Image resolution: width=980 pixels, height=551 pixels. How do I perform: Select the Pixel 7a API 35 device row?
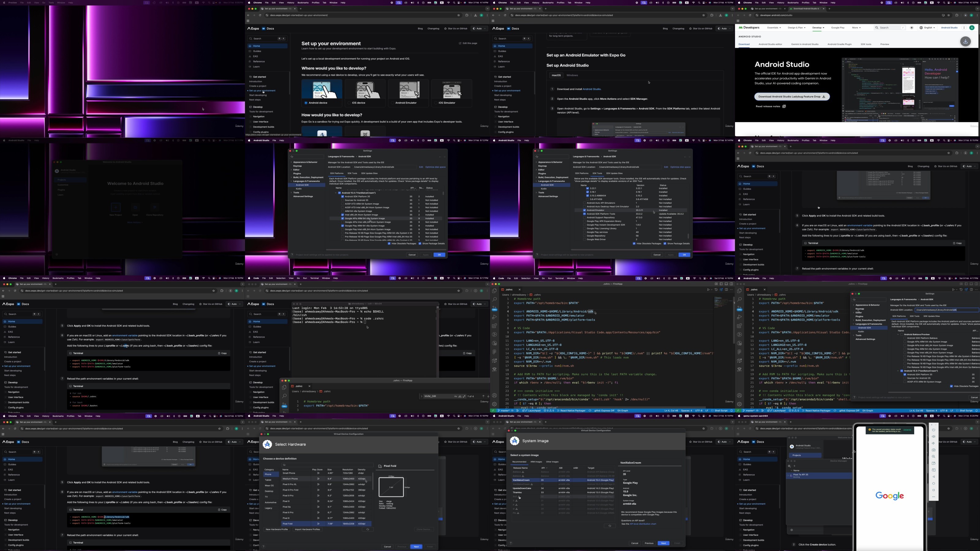pyautogui.click(x=819, y=476)
